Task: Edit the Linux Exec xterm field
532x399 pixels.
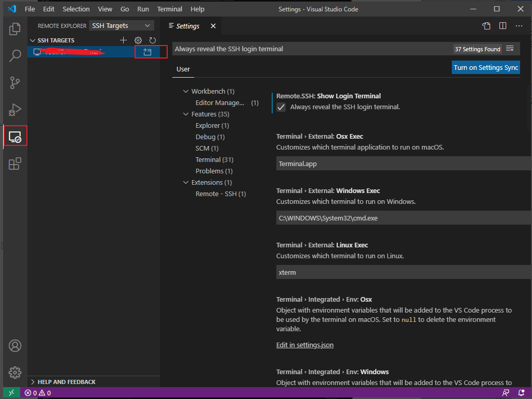Action: tap(404, 272)
